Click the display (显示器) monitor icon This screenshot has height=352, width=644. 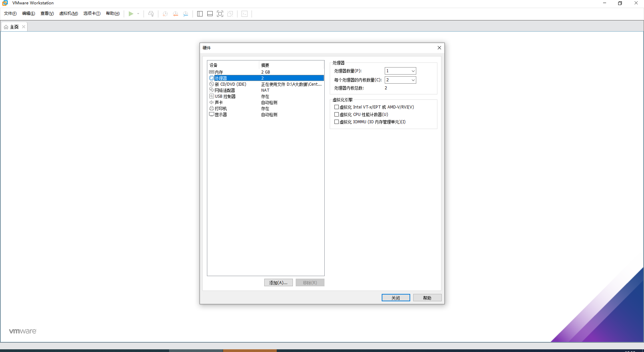coord(212,114)
